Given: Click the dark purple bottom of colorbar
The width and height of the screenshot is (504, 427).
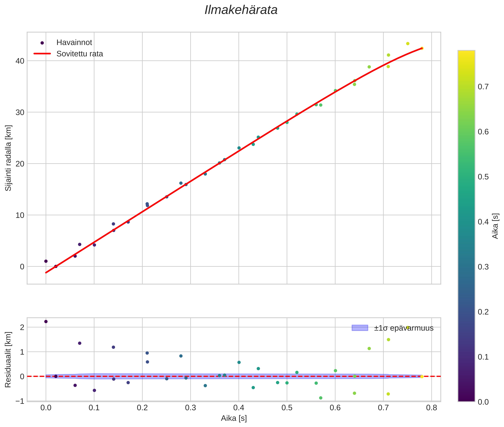Looking at the screenshot, I should pos(466,399).
